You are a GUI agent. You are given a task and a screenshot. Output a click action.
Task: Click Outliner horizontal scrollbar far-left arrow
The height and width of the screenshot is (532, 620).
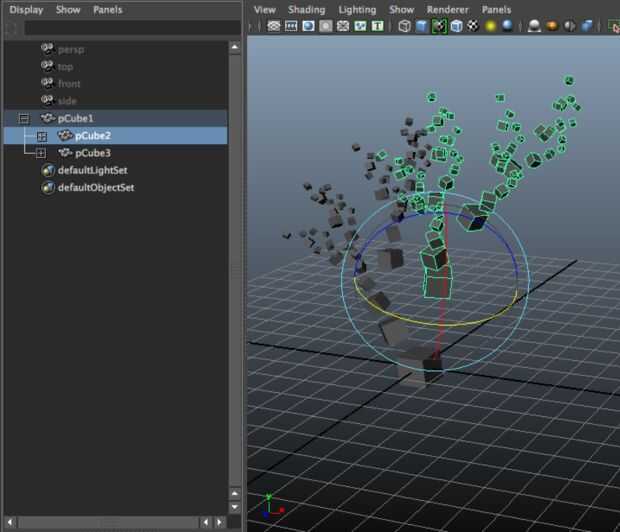[10, 522]
